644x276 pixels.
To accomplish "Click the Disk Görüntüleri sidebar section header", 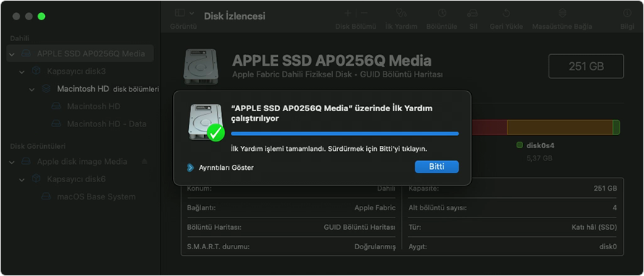I will click(x=38, y=146).
